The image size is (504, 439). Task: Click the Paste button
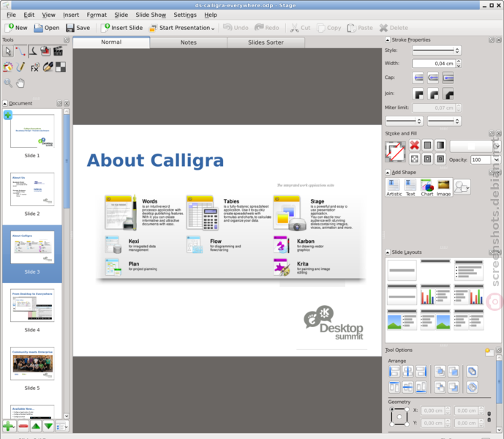[x=360, y=28]
